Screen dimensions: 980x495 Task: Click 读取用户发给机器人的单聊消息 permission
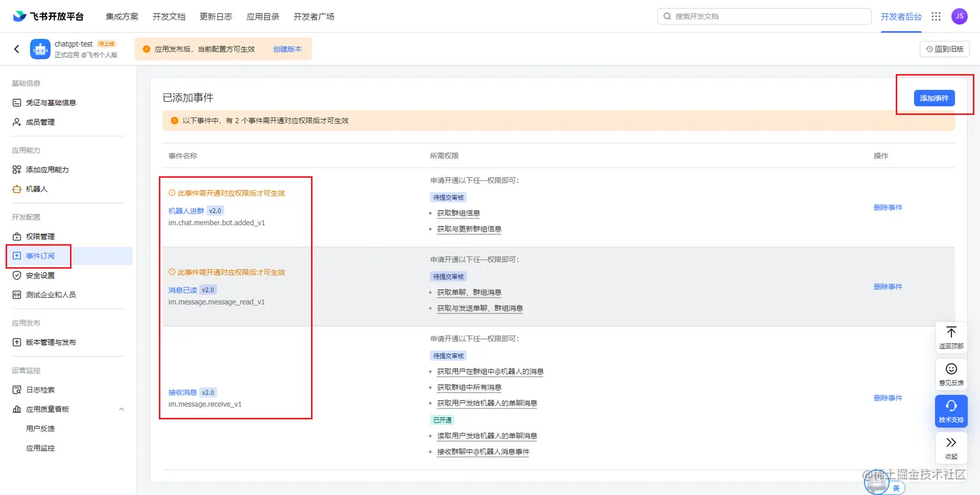tap(487, 436)
